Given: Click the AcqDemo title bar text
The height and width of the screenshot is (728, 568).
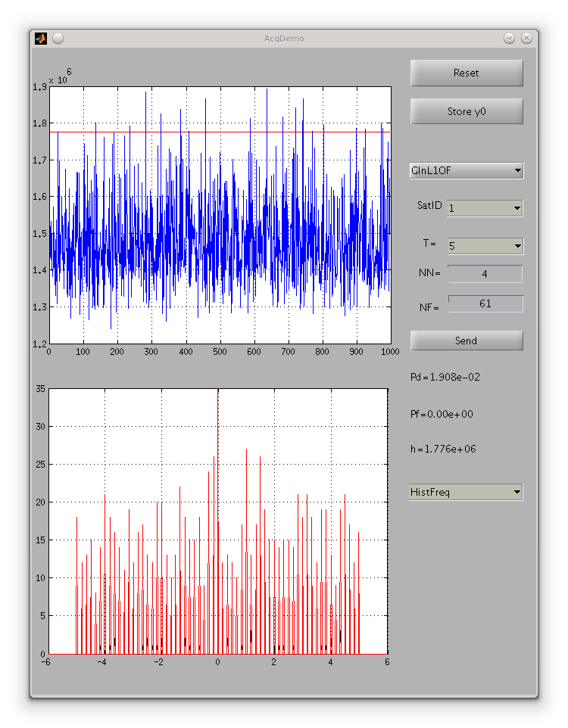Looking at the screenshot, I should (x=284, y=39).
